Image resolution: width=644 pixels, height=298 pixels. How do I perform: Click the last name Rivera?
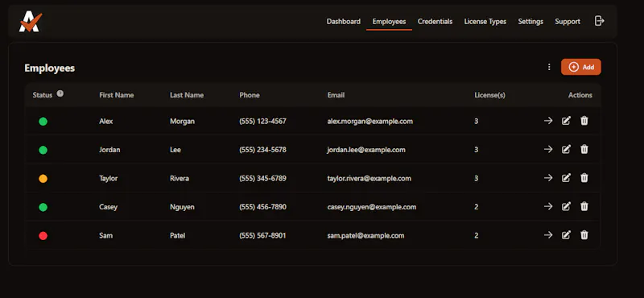(x=180, y=178)
